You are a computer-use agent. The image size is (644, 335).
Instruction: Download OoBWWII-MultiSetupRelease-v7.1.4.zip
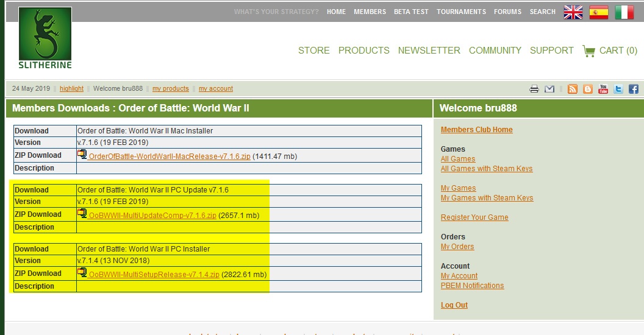click(x=154, y=274)
